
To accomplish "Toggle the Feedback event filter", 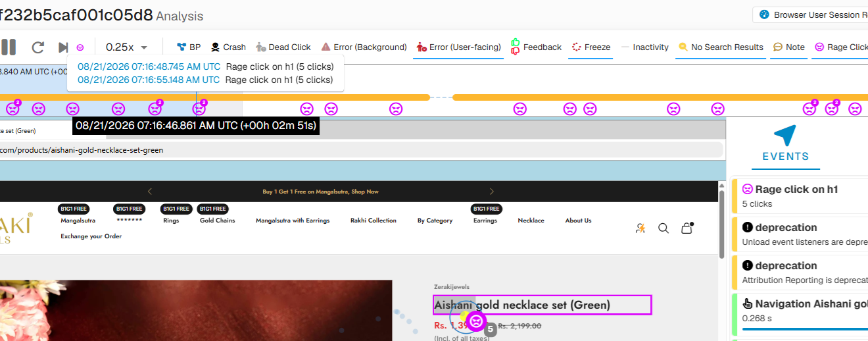I will 536,47.
